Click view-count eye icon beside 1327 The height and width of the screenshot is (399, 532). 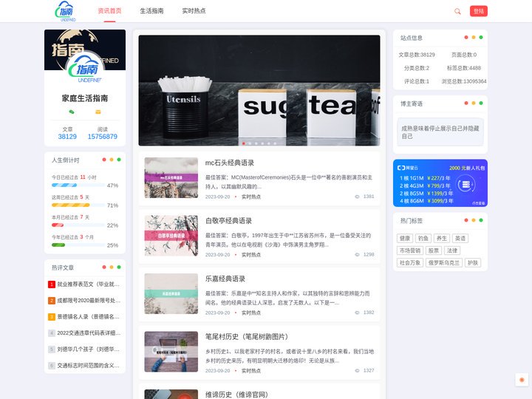coord(357,370)
